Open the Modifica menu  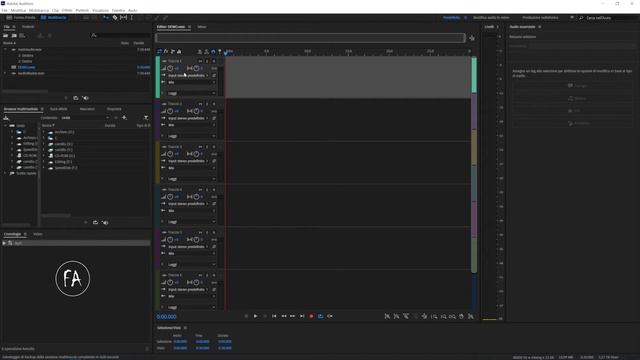pos(18,10)
